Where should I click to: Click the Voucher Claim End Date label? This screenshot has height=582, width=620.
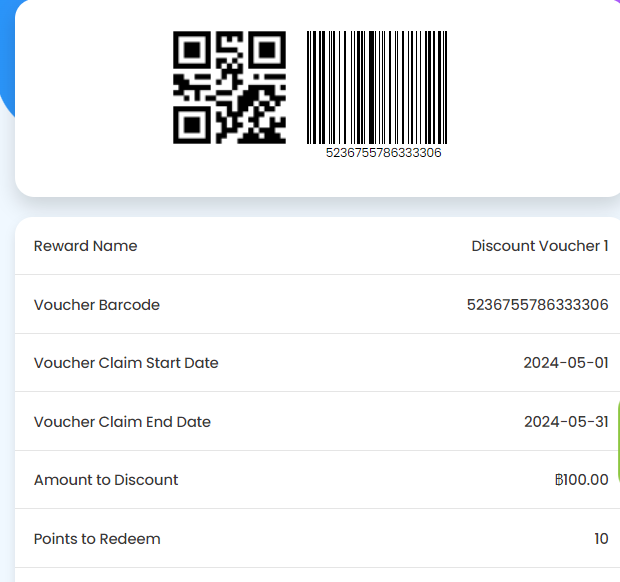point(122,422)
